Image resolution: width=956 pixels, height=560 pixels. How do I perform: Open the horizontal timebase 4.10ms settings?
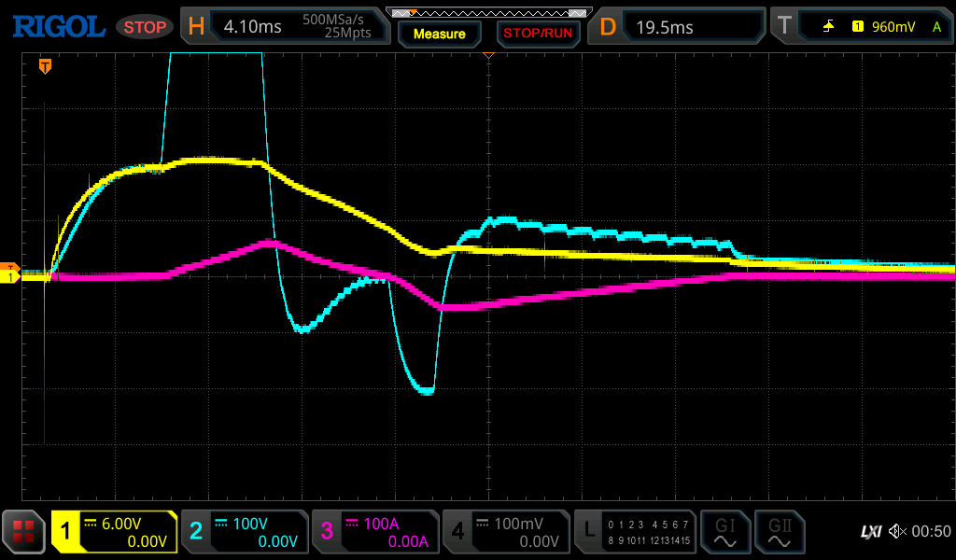tap(286, 26)
